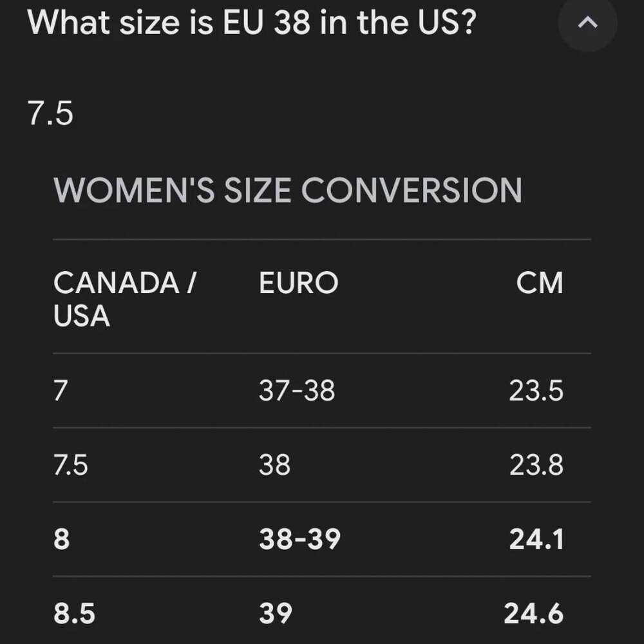
Task: Select the Euro 39 cell in the last row
Action: 276,613
